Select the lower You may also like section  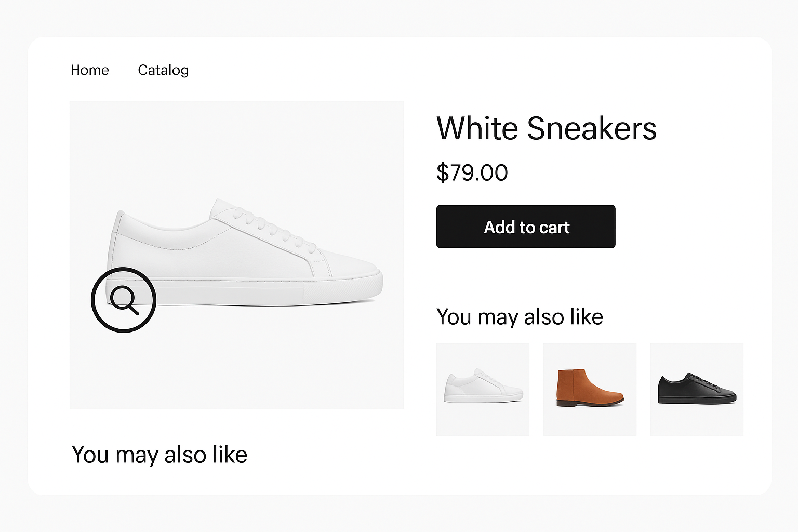pos(159,455)
